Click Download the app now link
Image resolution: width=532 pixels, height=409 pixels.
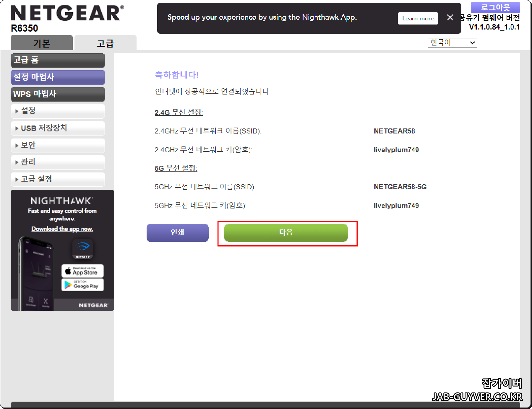point(62,229)
